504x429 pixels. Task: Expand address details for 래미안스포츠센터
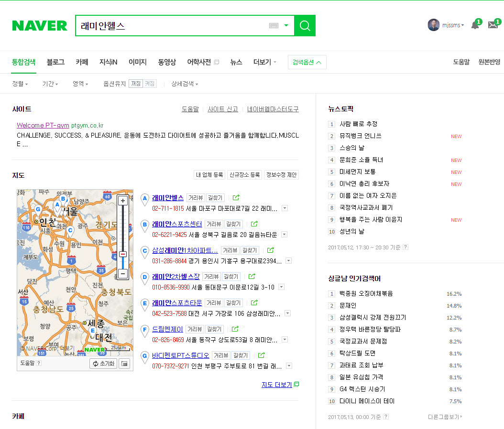pos(284,235)
